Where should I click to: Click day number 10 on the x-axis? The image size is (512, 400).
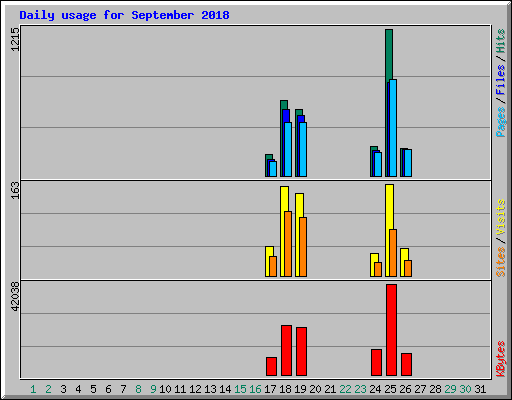165,389
